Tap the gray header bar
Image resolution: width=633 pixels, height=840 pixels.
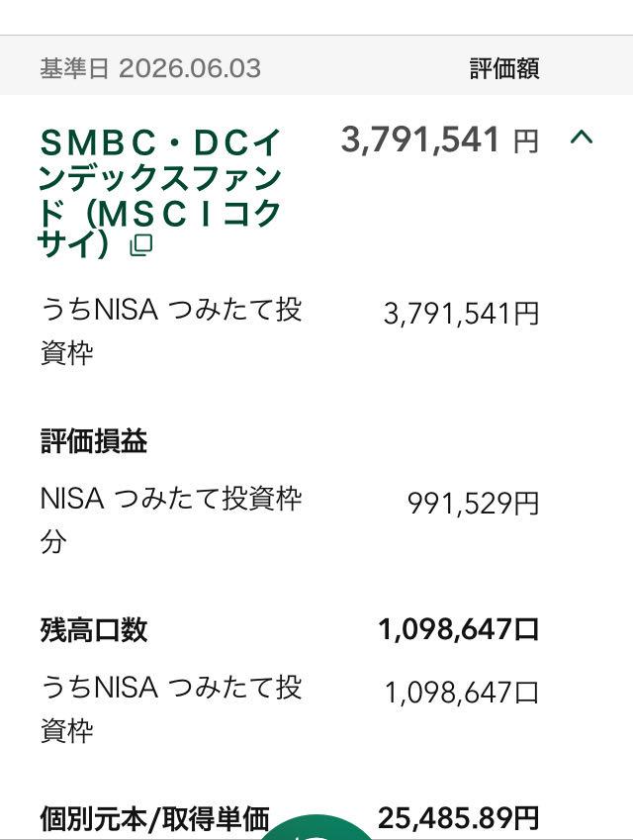[316, 65]
